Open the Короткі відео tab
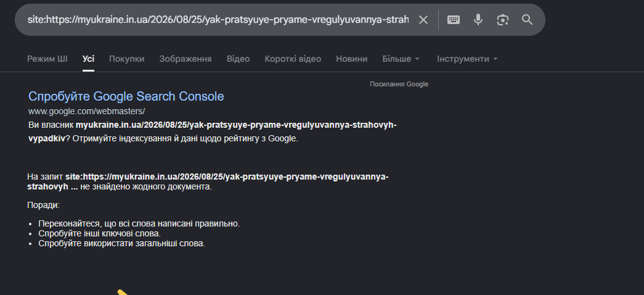644x295 pixels. 293,59
